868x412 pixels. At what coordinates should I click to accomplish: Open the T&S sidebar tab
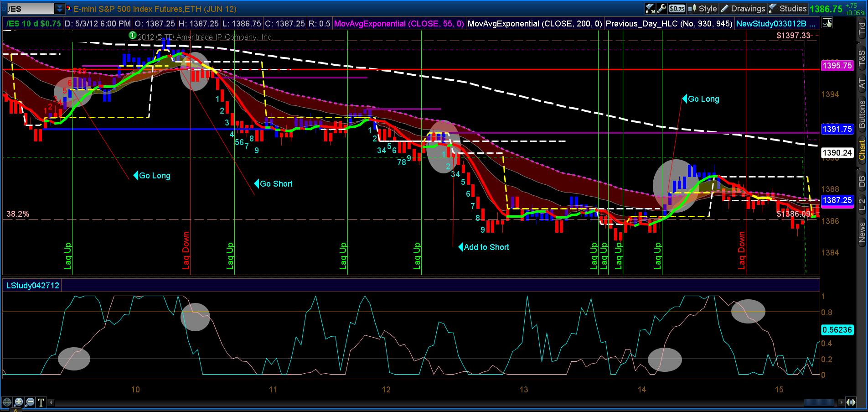pos(862,59)
